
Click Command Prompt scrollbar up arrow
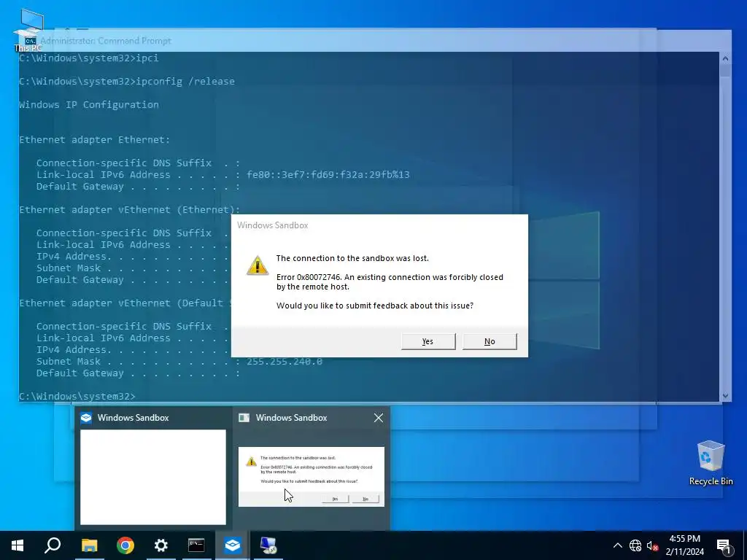coord(725,58)
